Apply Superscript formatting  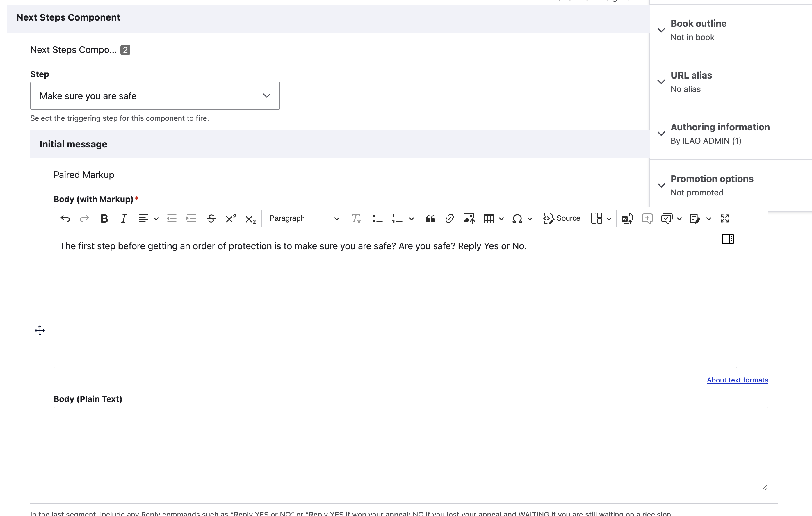click(x=231, y=218)
